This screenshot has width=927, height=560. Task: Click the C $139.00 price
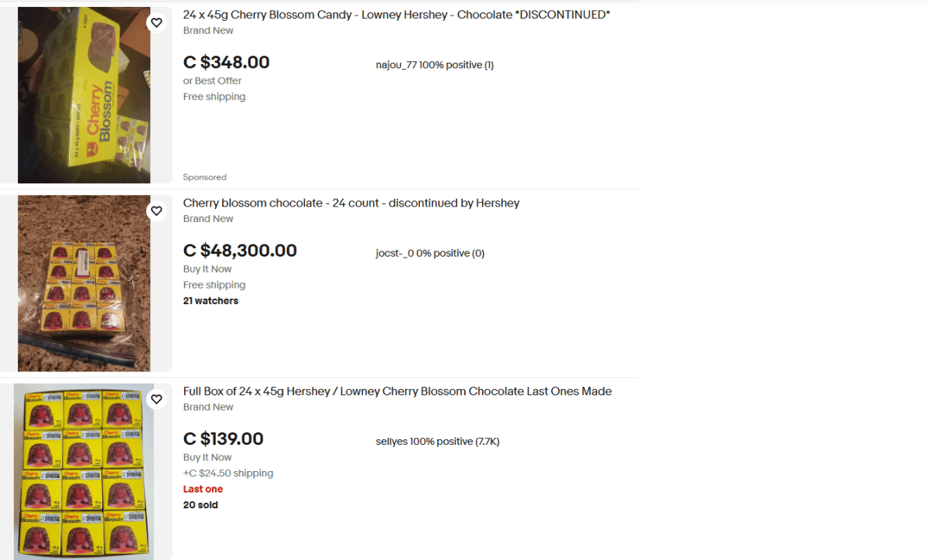223,439
